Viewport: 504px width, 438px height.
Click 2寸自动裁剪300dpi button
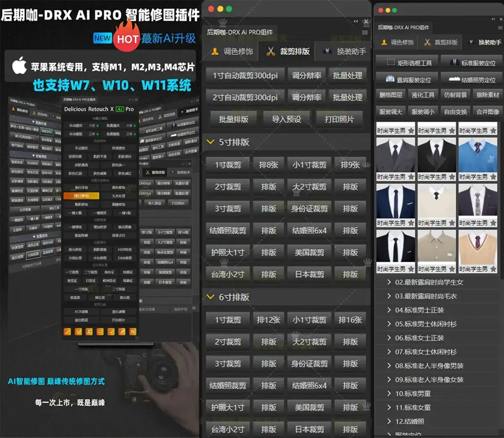(245, 98)
